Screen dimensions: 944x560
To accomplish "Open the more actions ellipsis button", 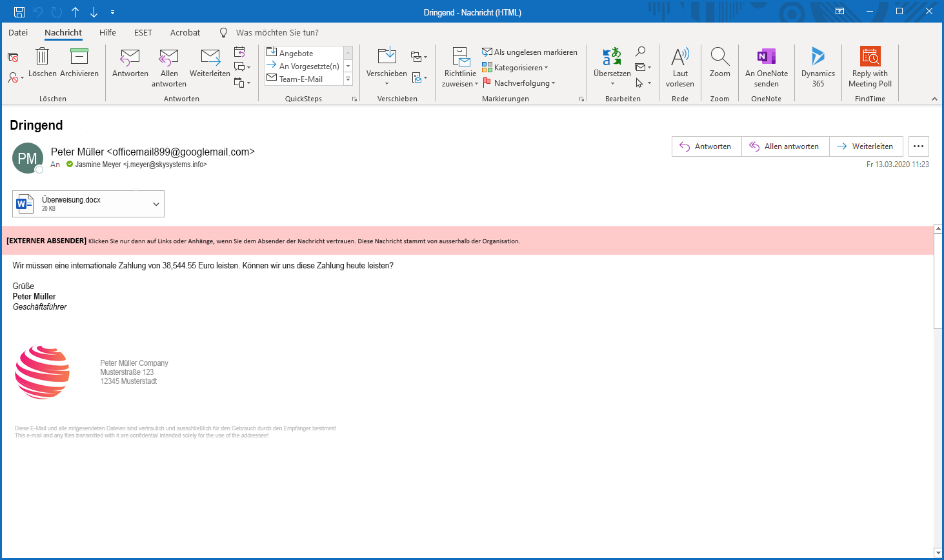I will [919, 146].
